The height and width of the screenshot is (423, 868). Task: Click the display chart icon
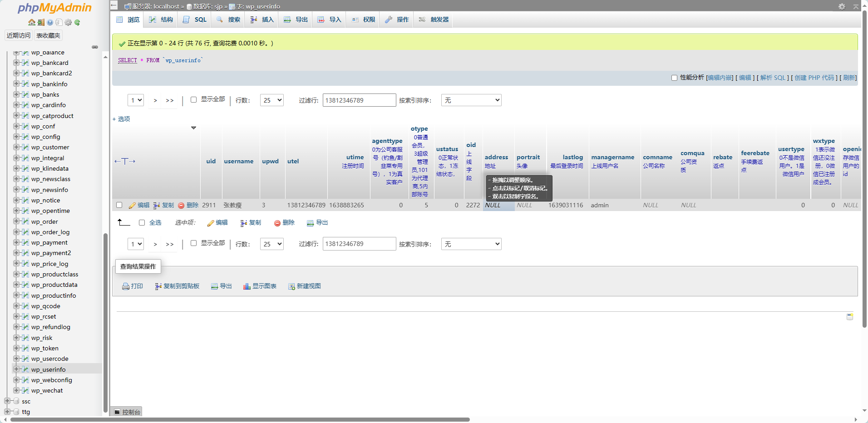coord(247,286)
